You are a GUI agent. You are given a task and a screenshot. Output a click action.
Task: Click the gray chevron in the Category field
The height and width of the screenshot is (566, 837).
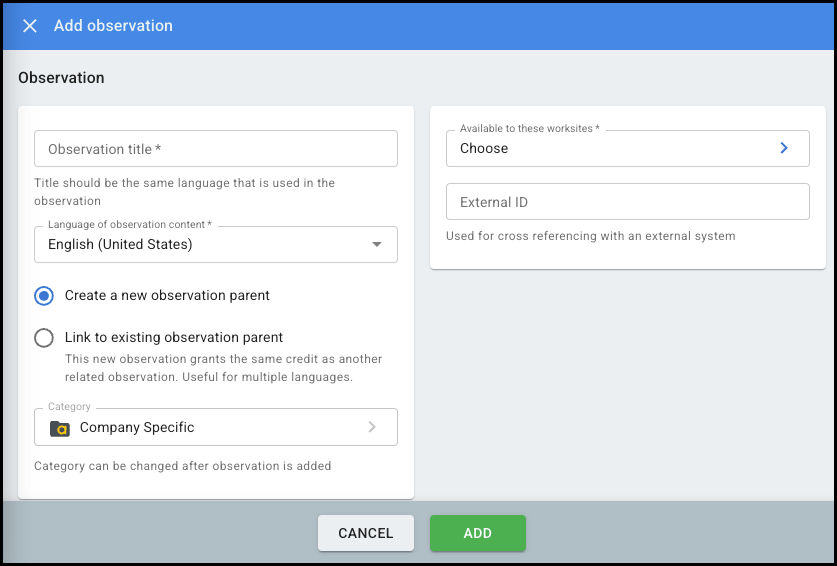(x=372, y=427)
